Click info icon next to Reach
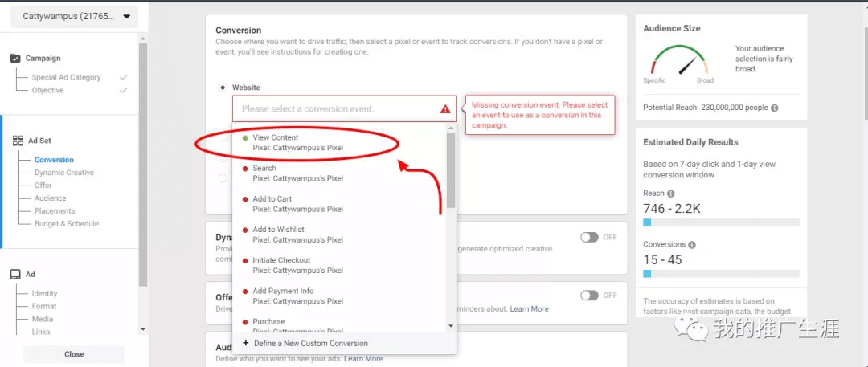 (671, 194)
